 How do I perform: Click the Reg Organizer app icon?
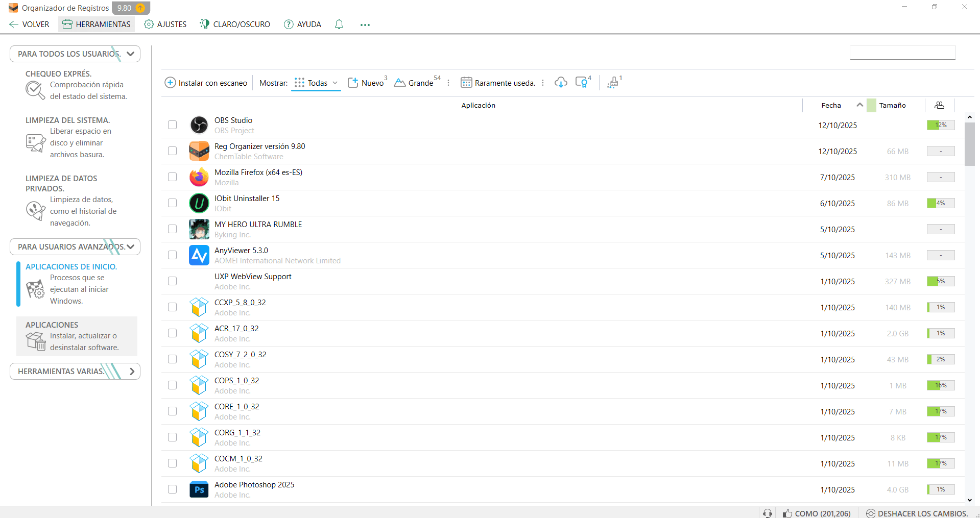(x=199, y=151)
